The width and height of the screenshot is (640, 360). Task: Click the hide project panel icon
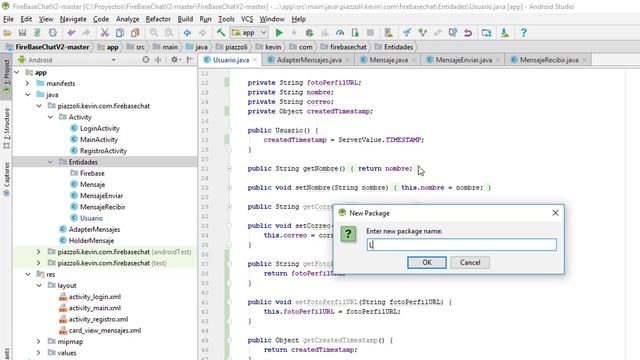(190, 60)
